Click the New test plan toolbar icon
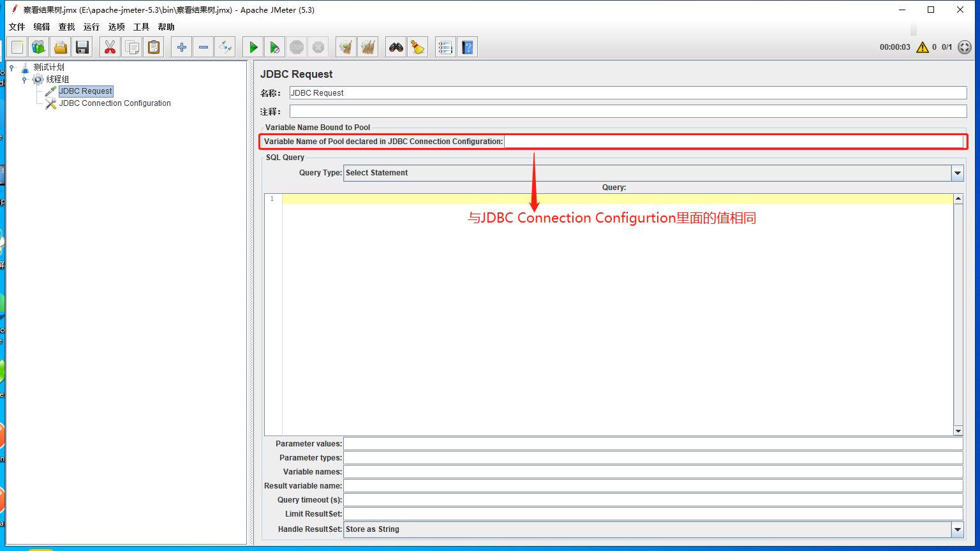 coord(17,47)
